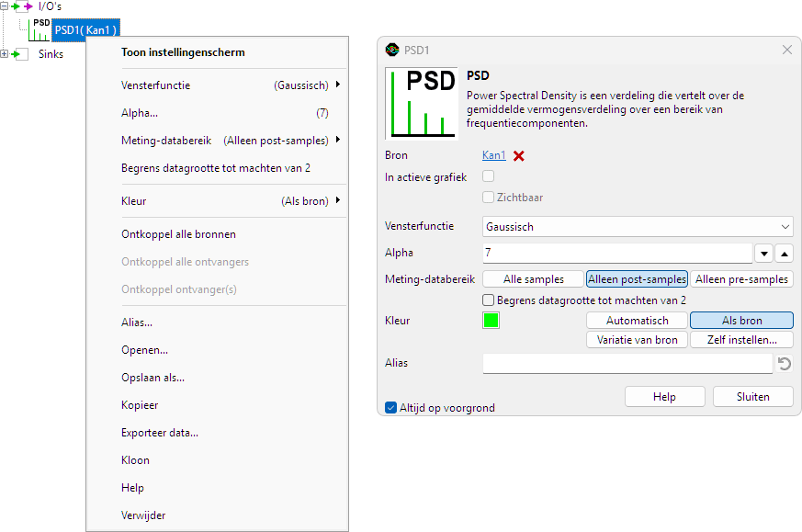Viewport: 802px width, 532px height.
Task: Click the Alpha value field
Action: point(617,254)
